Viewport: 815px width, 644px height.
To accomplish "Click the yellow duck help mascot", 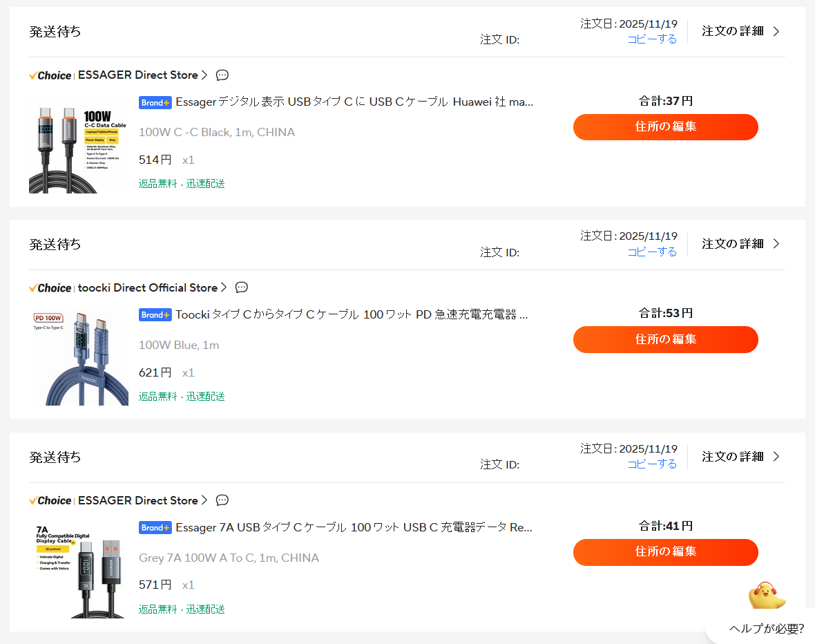I will 767,596.
